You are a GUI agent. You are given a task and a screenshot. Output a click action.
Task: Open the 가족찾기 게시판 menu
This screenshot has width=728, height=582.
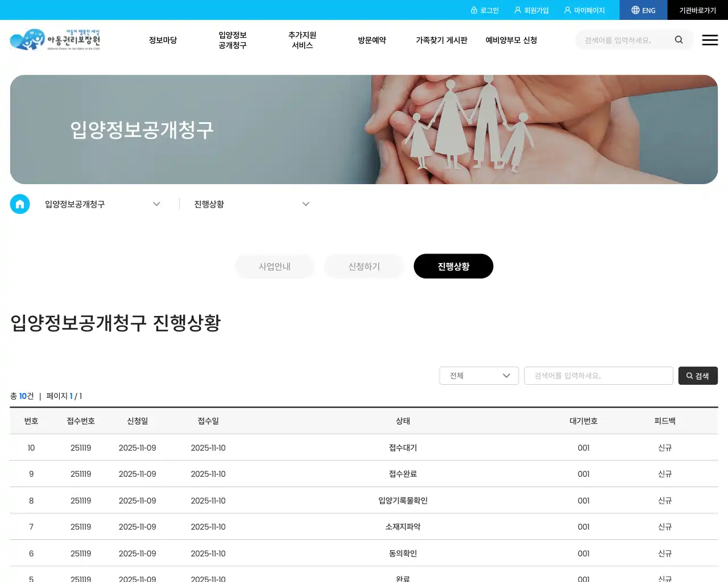tap(441, 40)
